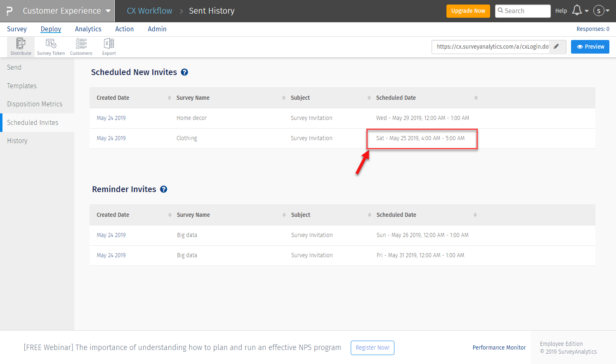Go to CX Workflow breadcrumb
The width and height of the screenshot is (616, 364).
[x=149, y=11]
